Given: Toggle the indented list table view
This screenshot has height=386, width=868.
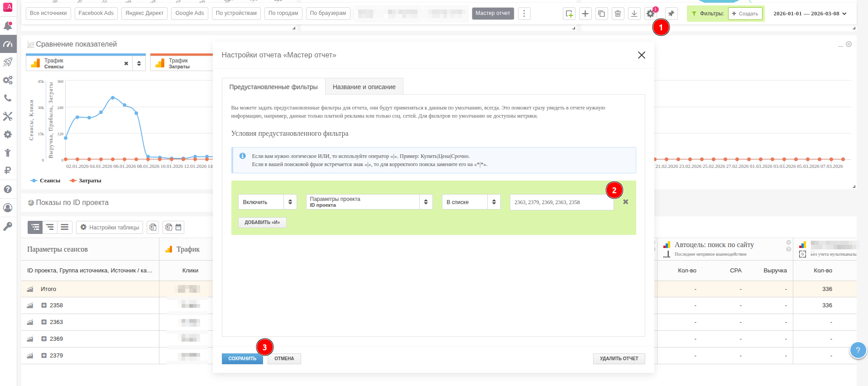Looking at the screenshot, I should click(50, 227).
